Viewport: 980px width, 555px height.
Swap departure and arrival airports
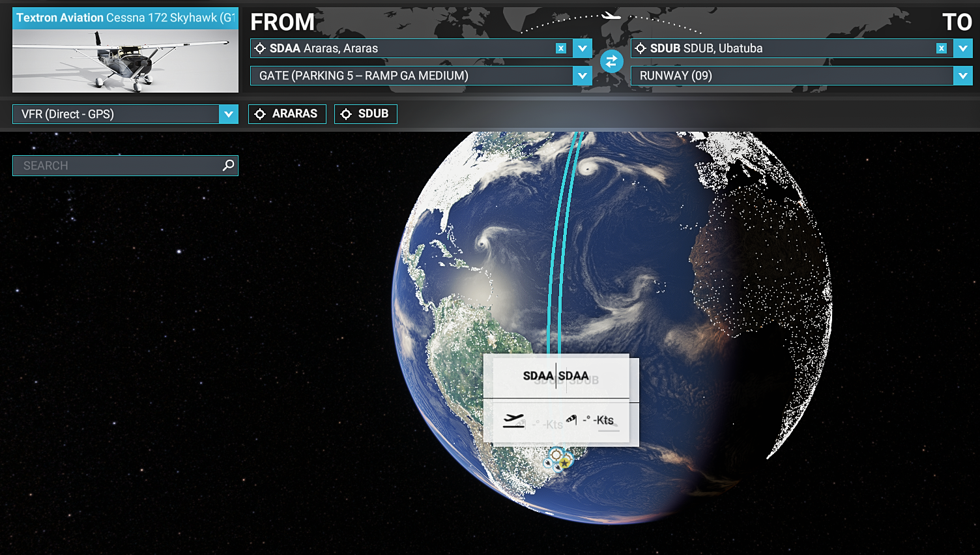click(611, 62)
